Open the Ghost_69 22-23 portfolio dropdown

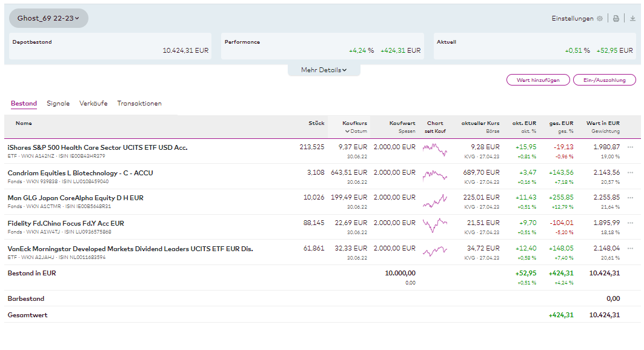pyautogui.click(x=48, y=18)
